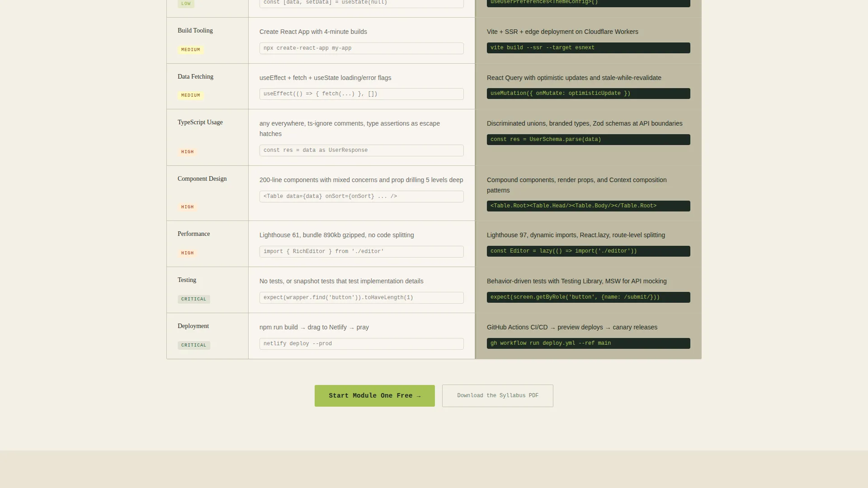Click the CRITICAL badge under Testing
Screen dimensions: 868x488
193,299
